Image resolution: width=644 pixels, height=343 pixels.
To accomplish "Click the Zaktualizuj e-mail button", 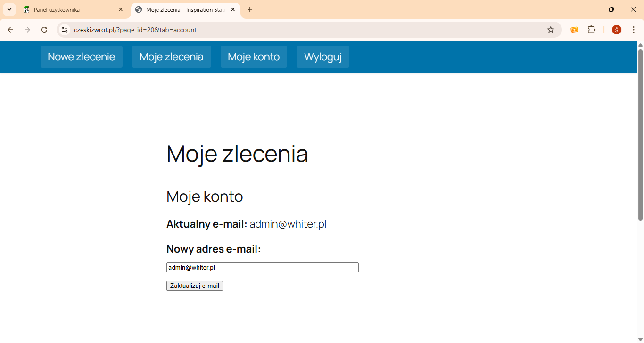I will (194, 286).
